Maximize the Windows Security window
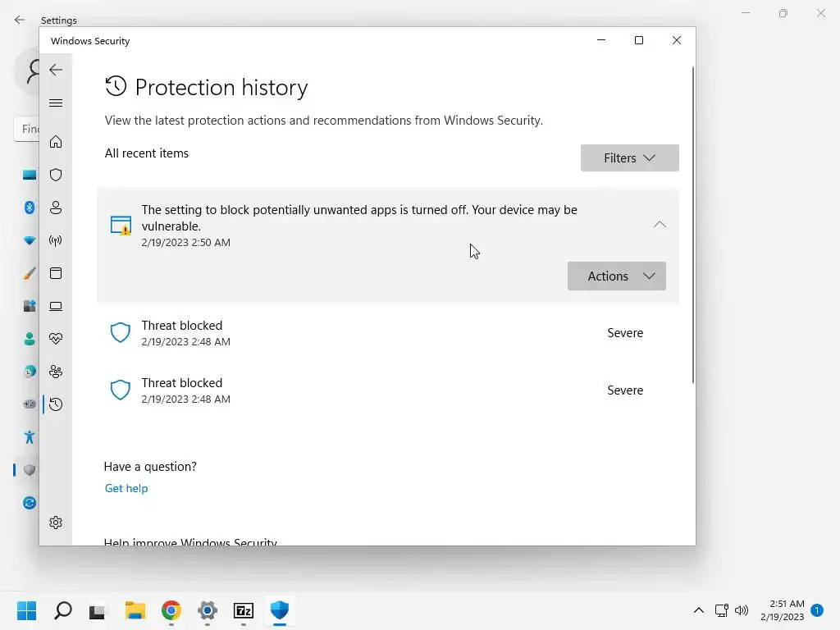Viewport: 840px width, 630px height. pyautogui.click(x=638, y=40)
